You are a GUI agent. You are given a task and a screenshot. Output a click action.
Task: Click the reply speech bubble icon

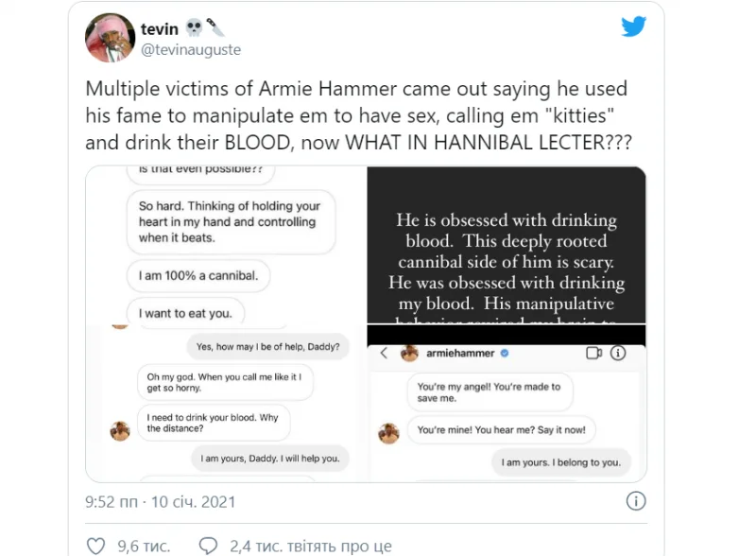pos(208,546)
